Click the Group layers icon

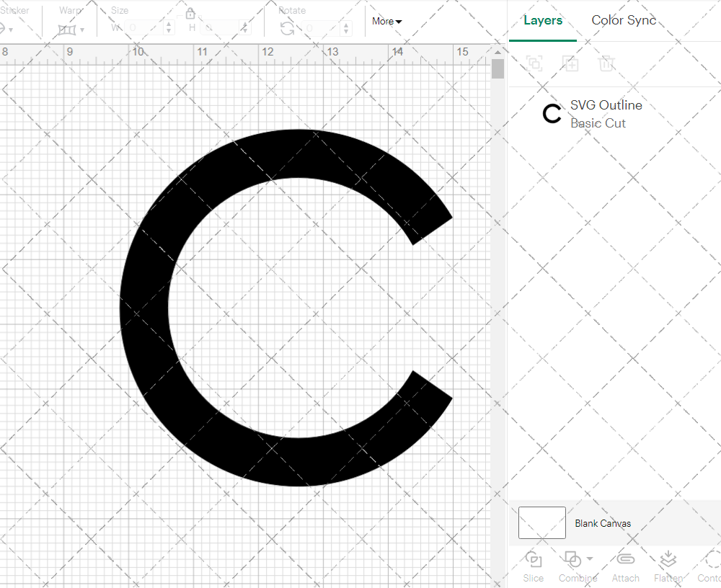coord(534,63)
